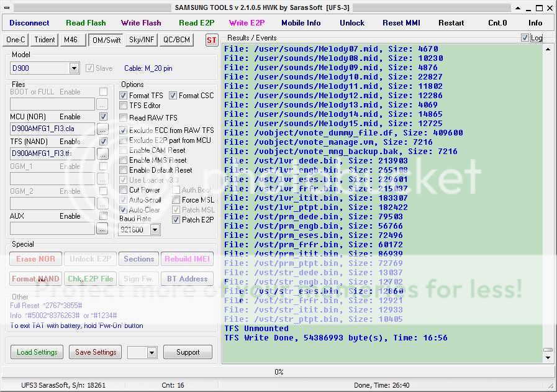Click the red ST button

coord(211,40)
